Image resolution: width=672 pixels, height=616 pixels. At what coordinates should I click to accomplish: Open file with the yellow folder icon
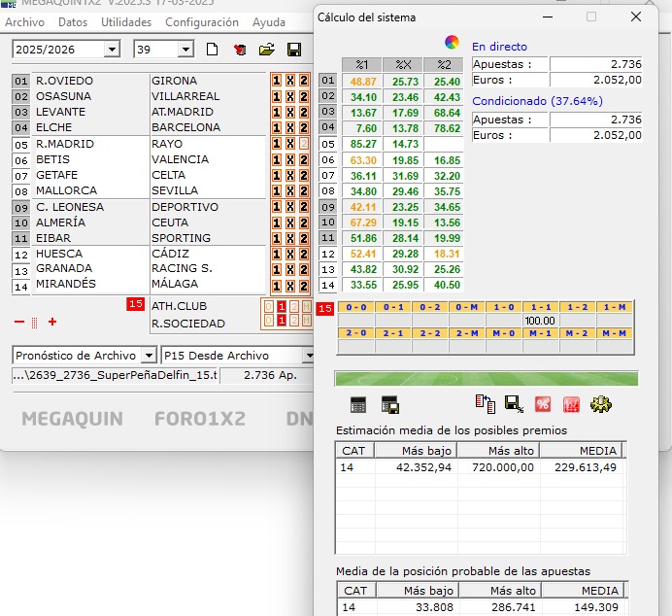(x=266, y=50)
